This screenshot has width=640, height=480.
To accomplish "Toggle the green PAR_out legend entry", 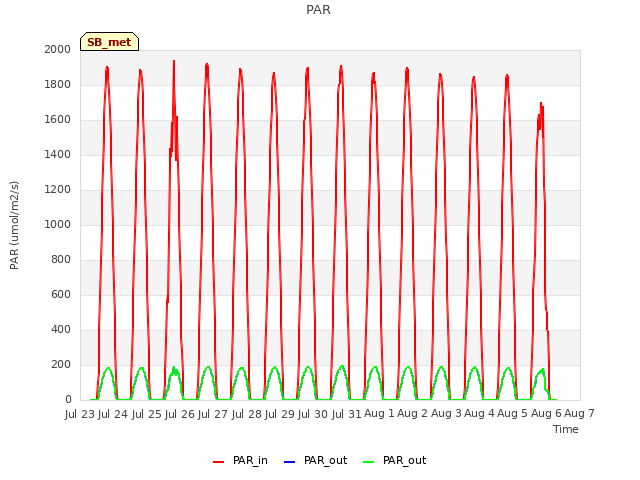I will [x=394, y=460].
